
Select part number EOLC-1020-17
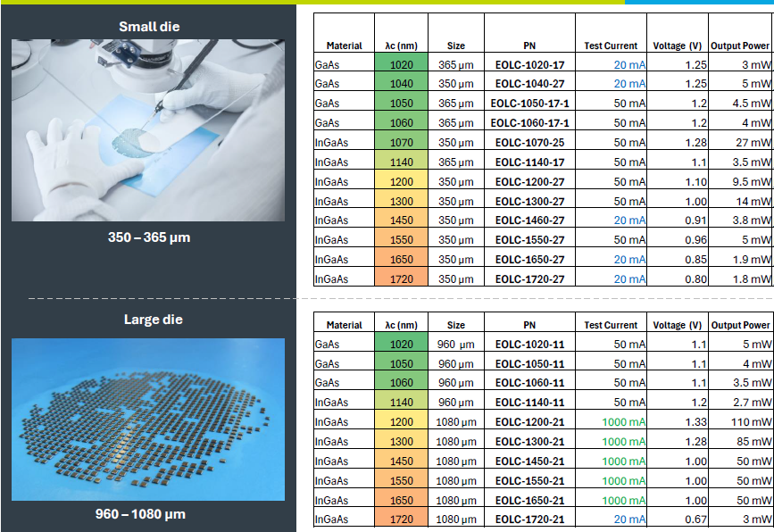coord(529,64)
